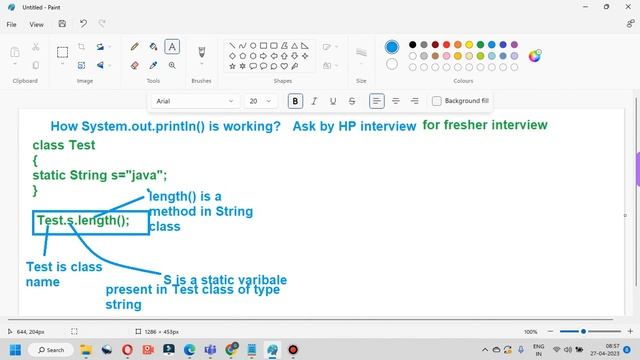Screen dimensions: 640x360
Task: Open the Arial font family dropdown
Action: point(195,101)
